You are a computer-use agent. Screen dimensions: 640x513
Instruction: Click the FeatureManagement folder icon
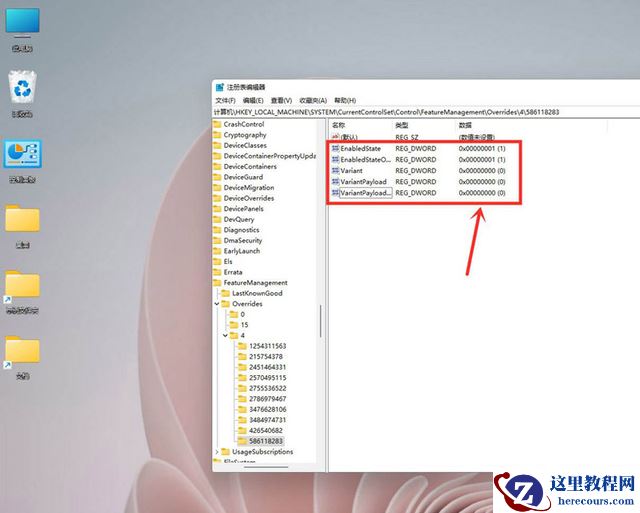(217, 282)
